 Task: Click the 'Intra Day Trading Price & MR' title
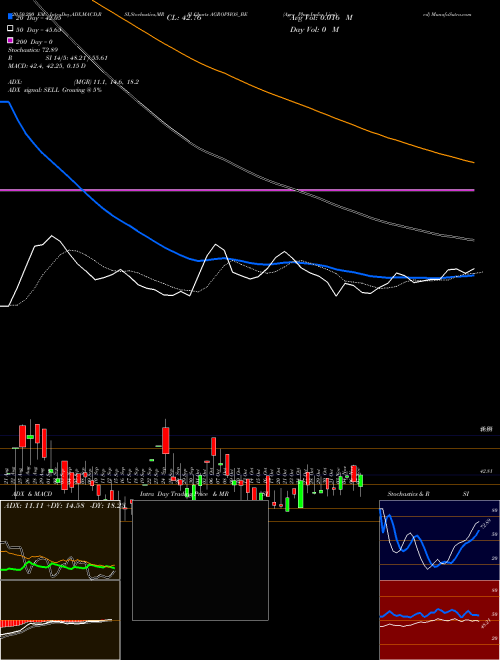point(184,494)
